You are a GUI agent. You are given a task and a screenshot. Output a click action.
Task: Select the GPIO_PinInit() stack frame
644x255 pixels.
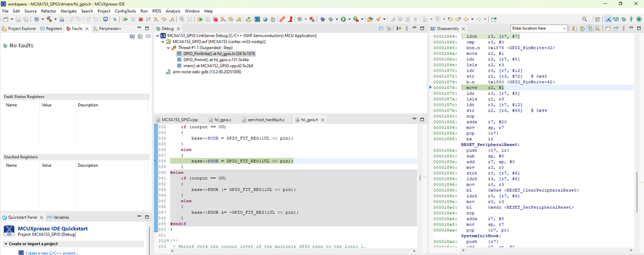(x=215, y=59)
